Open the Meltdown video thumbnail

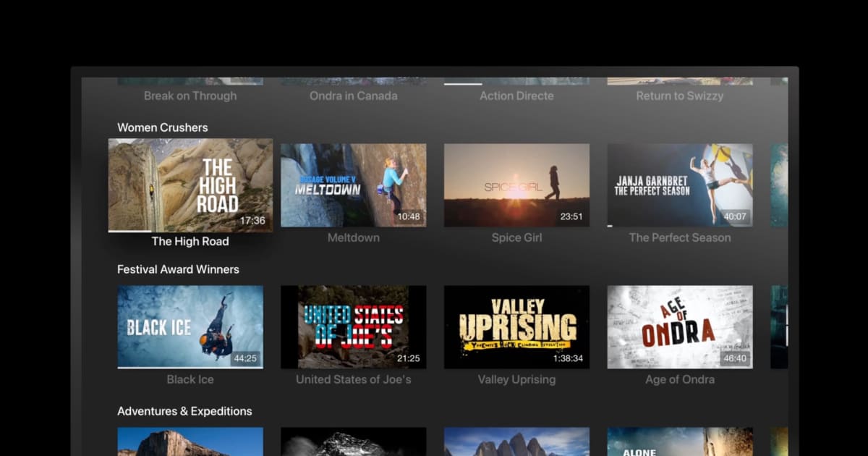coord(353,185)
